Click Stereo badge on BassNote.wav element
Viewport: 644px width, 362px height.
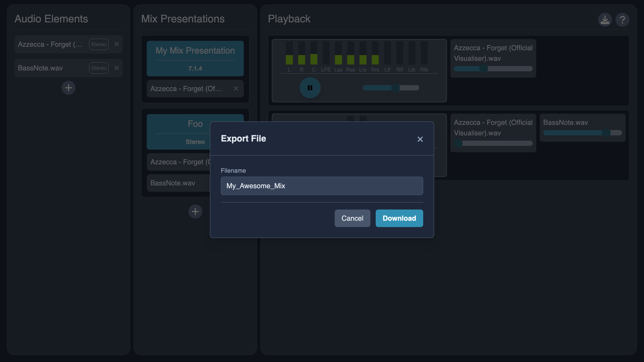click(x=99, y=68)
